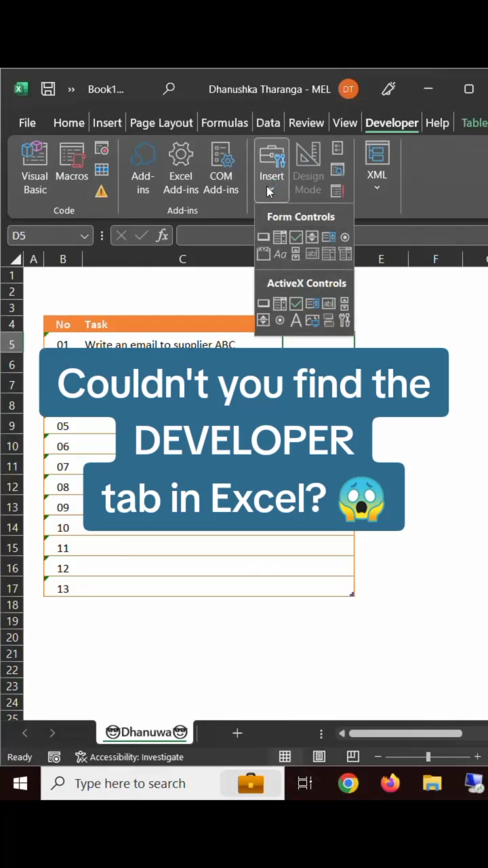The width and height of the screenshot is (488, 868).
Task: Open More Controls in ActiveX section
Action: [x=344, y=320]
